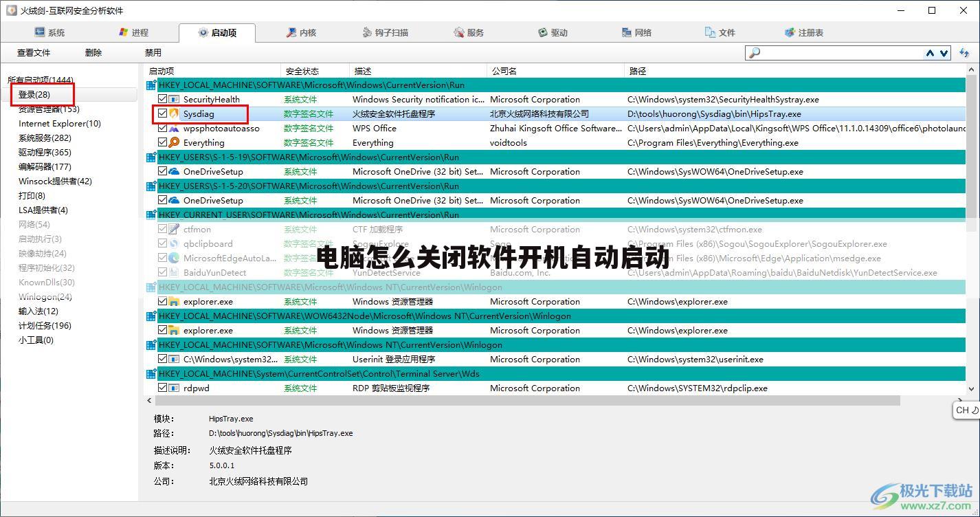Image resolution: width=980 pixels, height=517 pixels.
Task: Toggle the wpsphotoautoasso checkbox
Action: click(162, 129)
